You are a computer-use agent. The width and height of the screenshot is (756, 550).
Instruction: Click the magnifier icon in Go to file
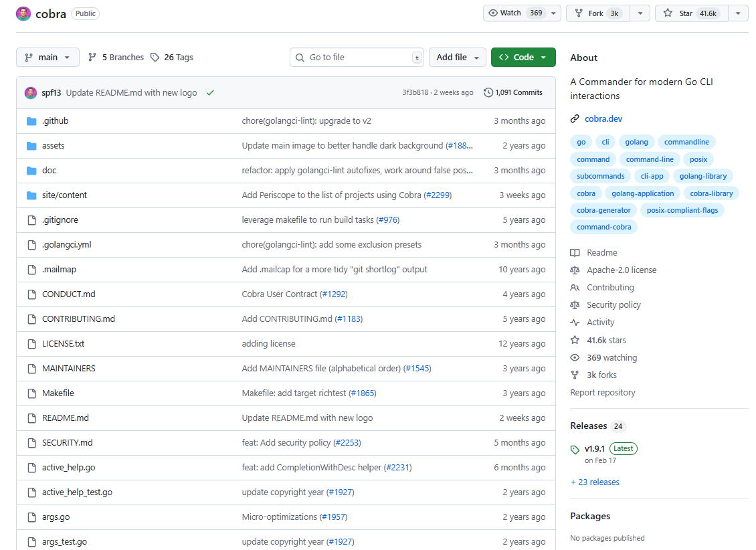click(300, 58)
